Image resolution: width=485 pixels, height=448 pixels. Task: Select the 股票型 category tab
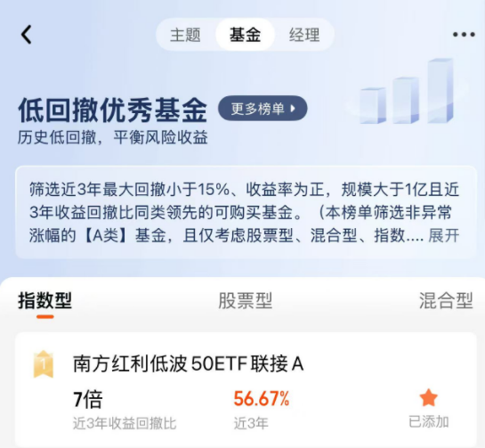[x=246, y=300]
